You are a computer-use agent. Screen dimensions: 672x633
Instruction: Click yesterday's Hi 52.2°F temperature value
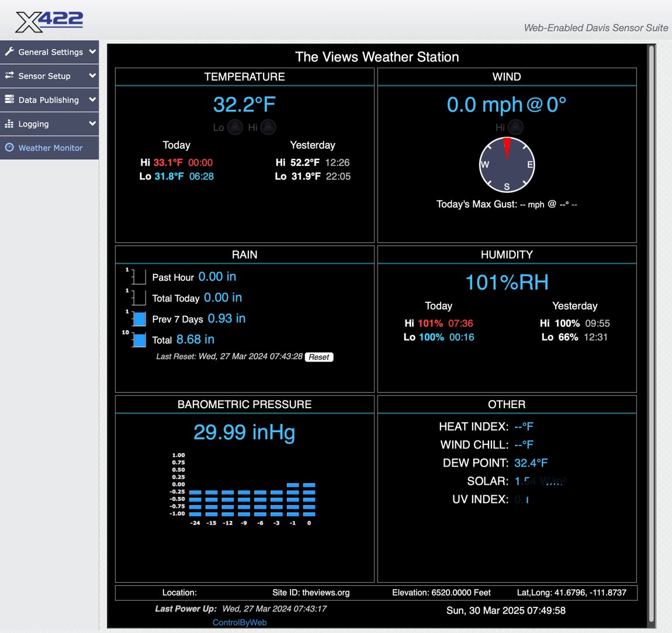pos(305,163)
